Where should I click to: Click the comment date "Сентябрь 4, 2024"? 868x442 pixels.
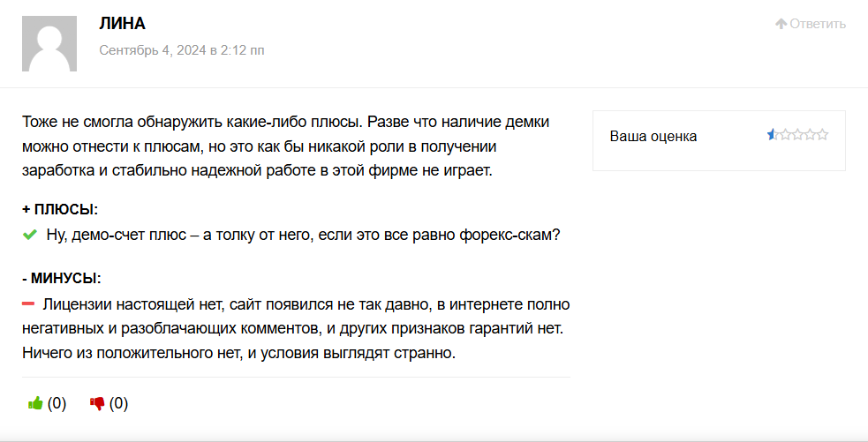(x=151, y=50)
